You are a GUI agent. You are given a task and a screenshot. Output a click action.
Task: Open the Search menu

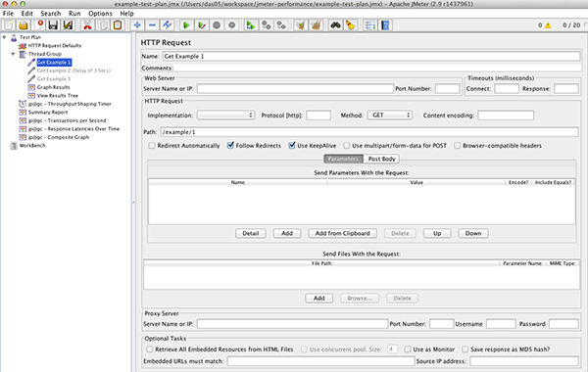pos(51,14)
